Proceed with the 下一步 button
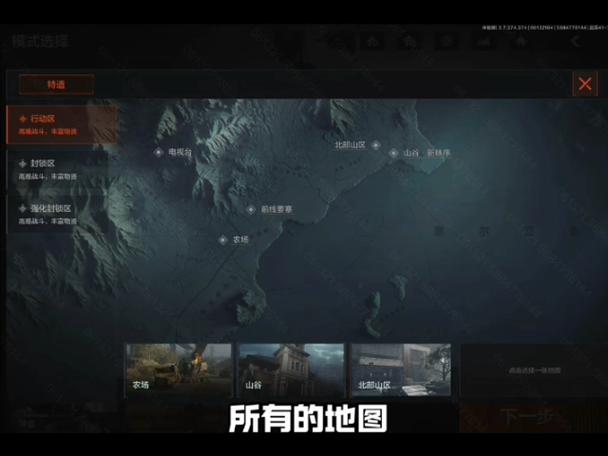The height and width of the screenshot is (456, 608). 533,418
